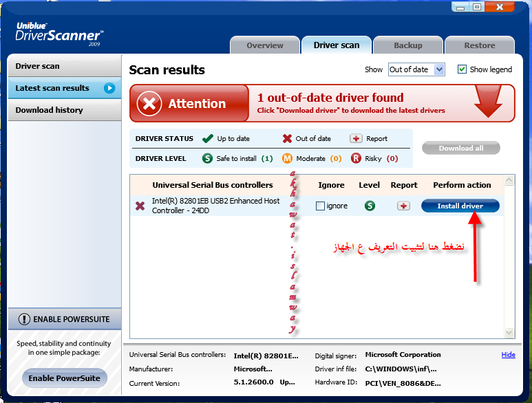Screen dimensions: 532x403
Task: Click the Safe to install S legend icon
Action: (207, 158)
